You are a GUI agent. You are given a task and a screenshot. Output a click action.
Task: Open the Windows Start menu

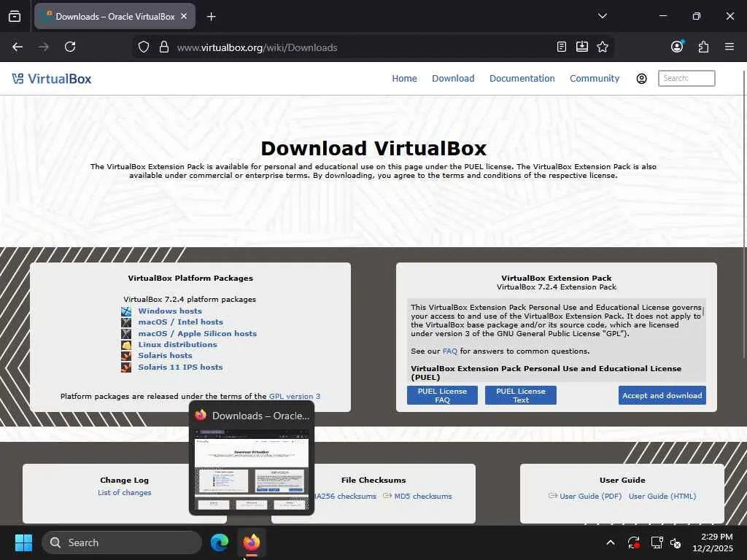coord(23,542)
